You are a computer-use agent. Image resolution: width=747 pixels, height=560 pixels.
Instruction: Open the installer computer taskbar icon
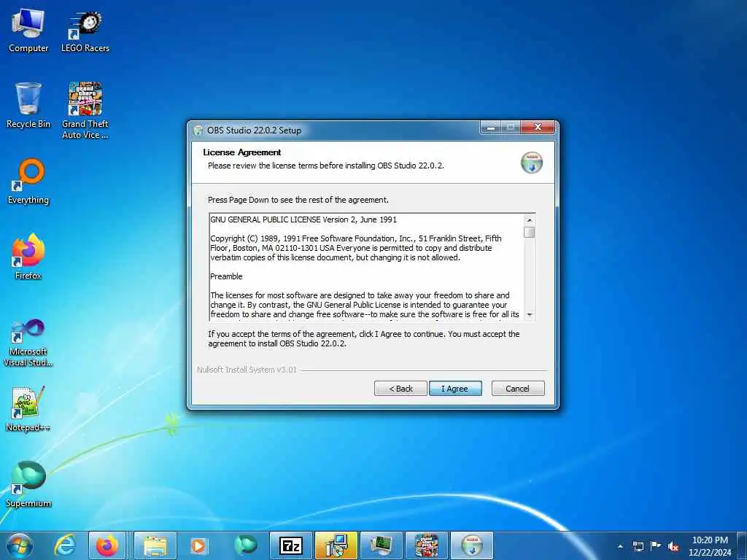pos(336,545)
